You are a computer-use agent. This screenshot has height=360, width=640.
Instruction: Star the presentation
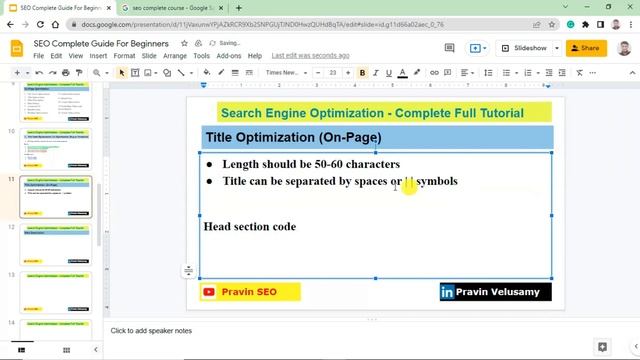point(184,43)
